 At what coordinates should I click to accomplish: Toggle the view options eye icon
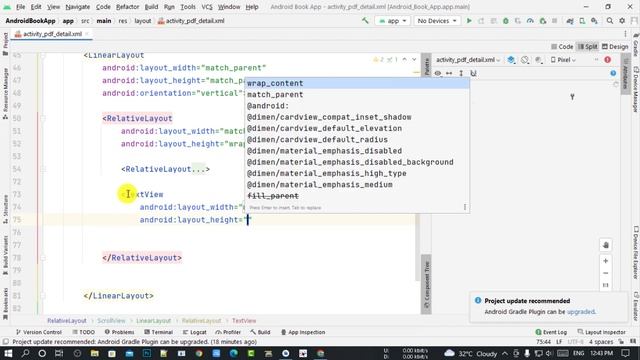pyautogui.click(x=438, y=73)
